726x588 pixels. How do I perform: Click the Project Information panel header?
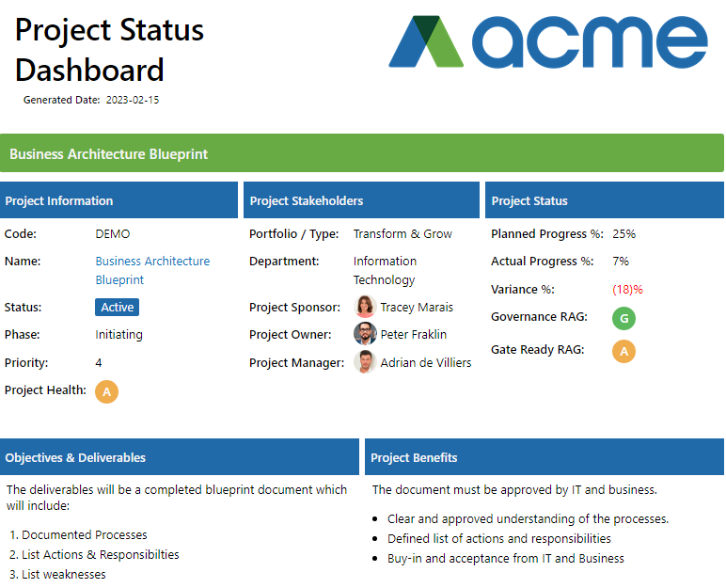point(118,200)
